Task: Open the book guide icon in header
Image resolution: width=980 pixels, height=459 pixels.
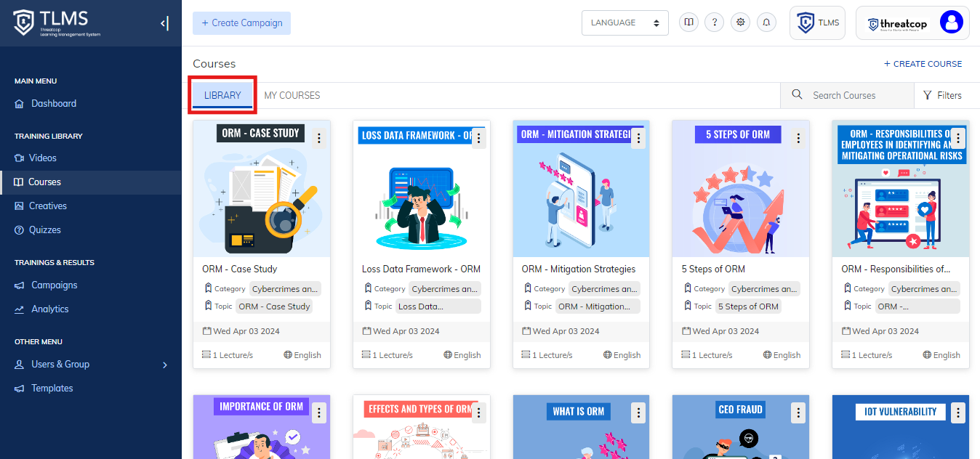Action: coord(688,23)
